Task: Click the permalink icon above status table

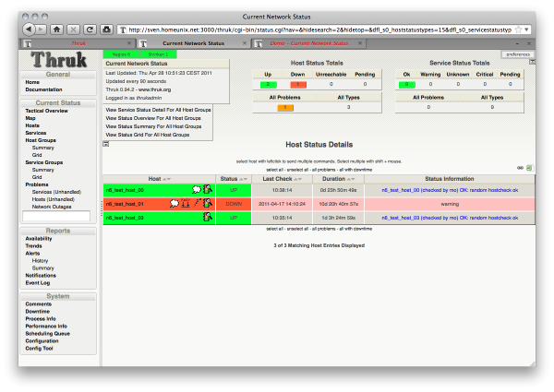Action: (x=520, y=167)
